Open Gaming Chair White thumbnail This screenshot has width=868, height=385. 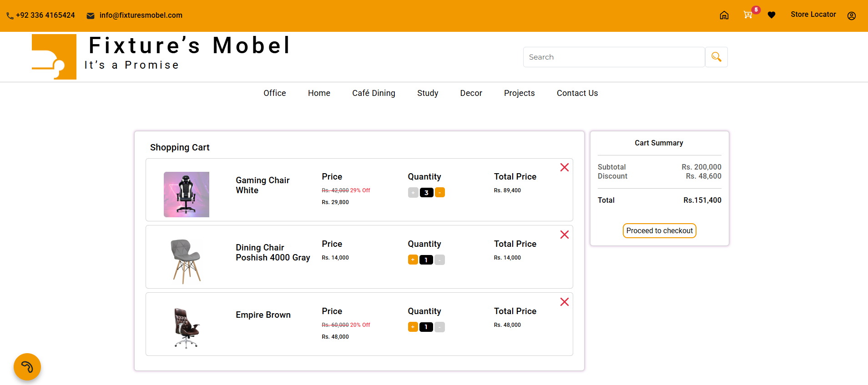[x=187, y=195]
